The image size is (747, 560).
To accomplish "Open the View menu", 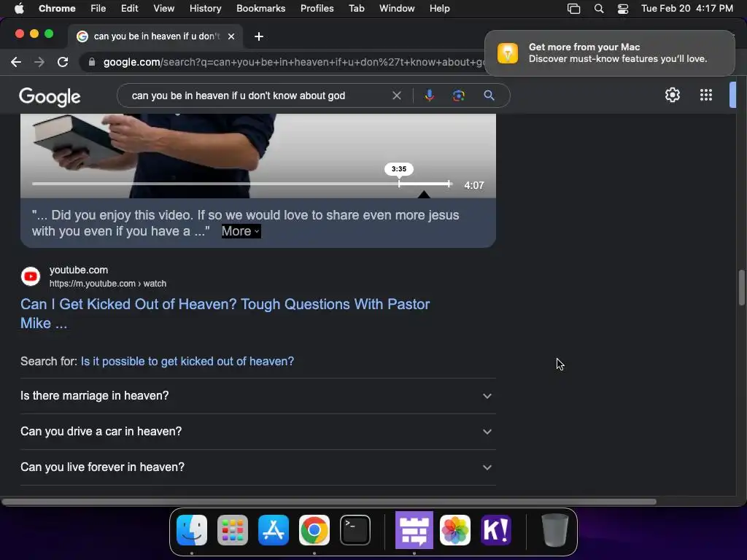I will pos(164,8).
